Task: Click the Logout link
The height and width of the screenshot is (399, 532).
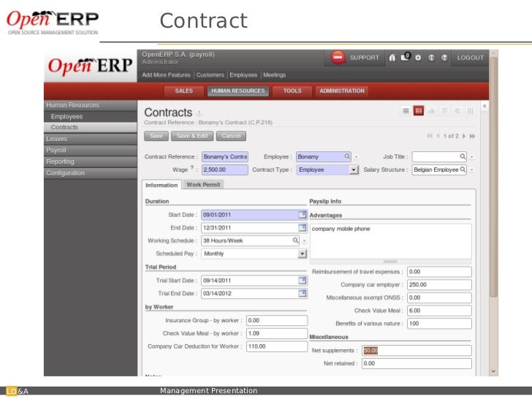Action: 471,58
